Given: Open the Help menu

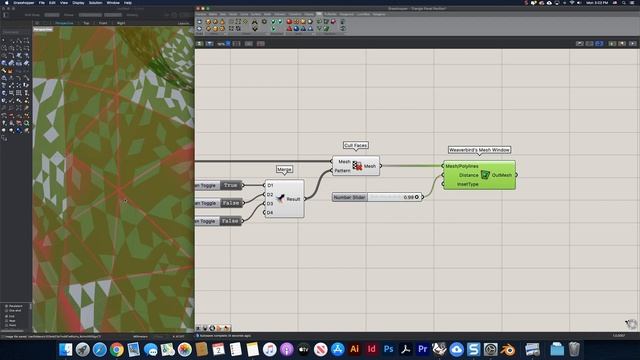Looking at the screenshot, I should (128, 2).
